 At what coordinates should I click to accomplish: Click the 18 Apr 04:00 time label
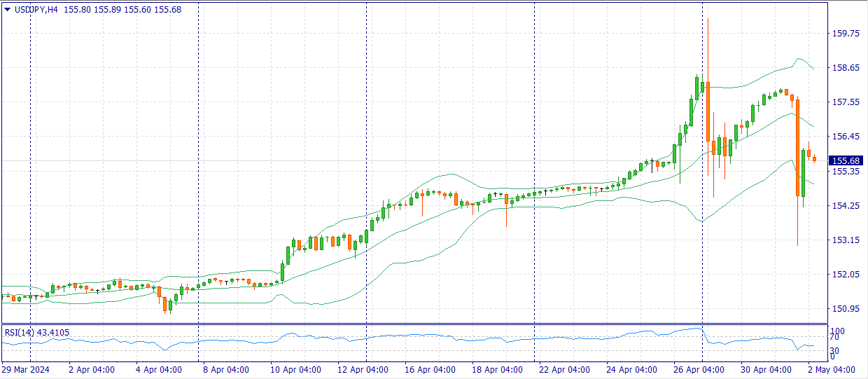pyautogui.click(x=497, y=369)
